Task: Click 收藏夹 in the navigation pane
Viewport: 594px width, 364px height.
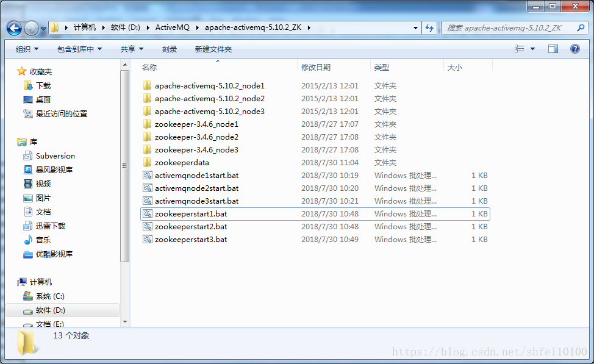Action: 40,71
